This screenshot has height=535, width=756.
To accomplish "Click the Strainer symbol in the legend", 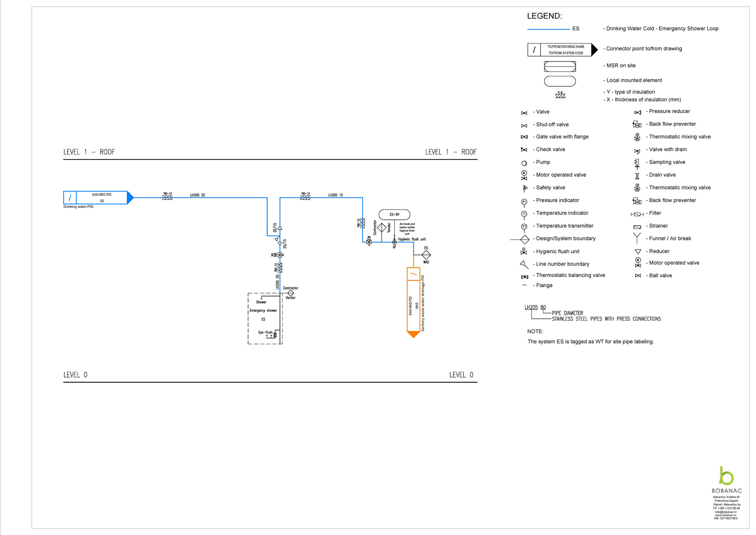I will 637,227.
